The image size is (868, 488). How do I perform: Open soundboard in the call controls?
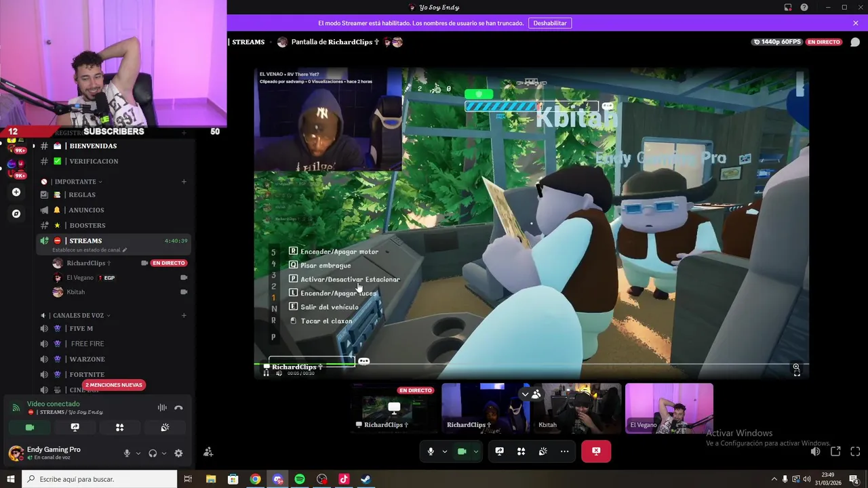[x=542, y=451]
